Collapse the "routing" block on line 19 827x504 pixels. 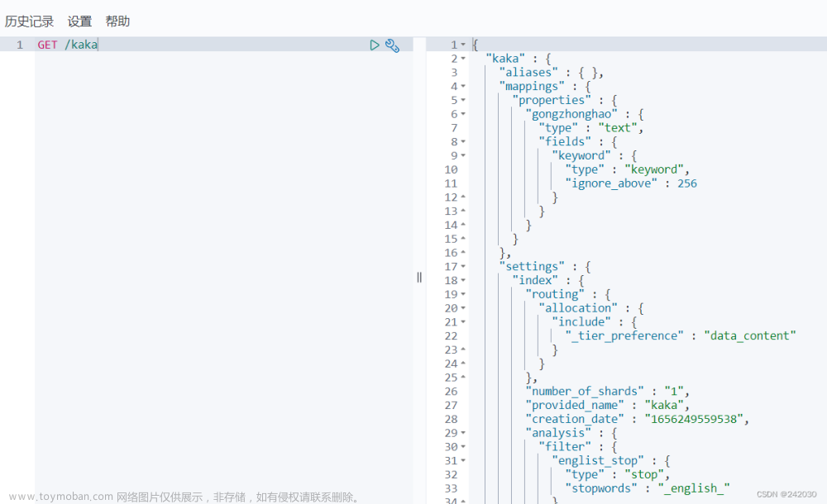[x=463, y=294]
